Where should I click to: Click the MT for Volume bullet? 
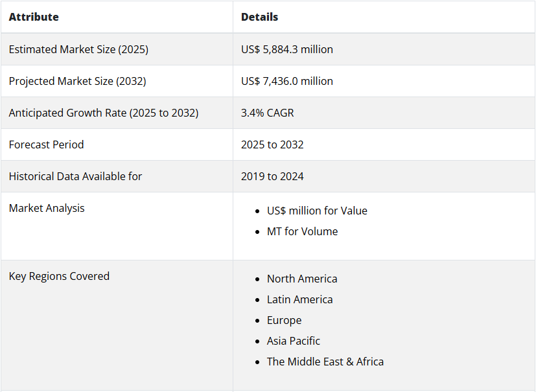point(302,231)
